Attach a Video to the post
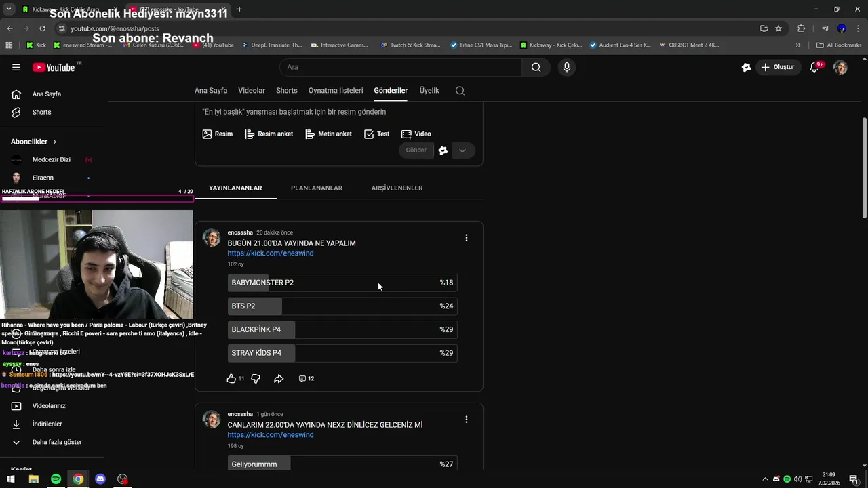 tap(416, 134)
